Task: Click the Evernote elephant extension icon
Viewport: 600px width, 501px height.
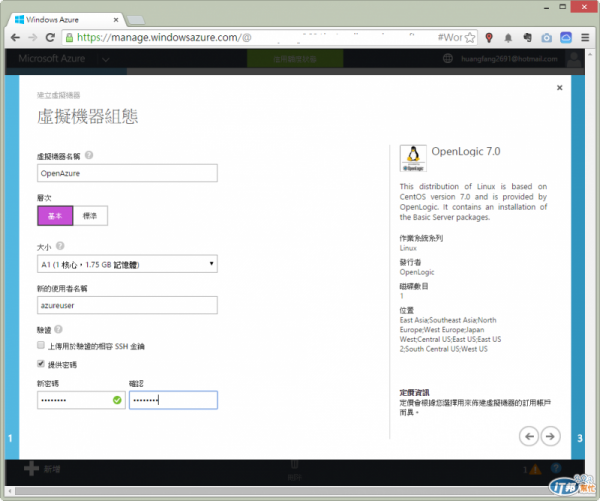Action: click(x=527, y=38)
